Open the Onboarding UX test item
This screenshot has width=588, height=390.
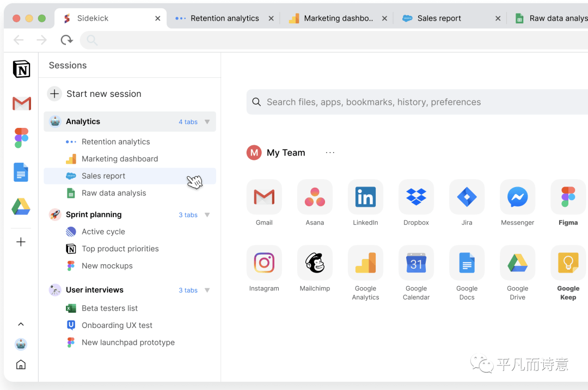(x=130, y=325)
